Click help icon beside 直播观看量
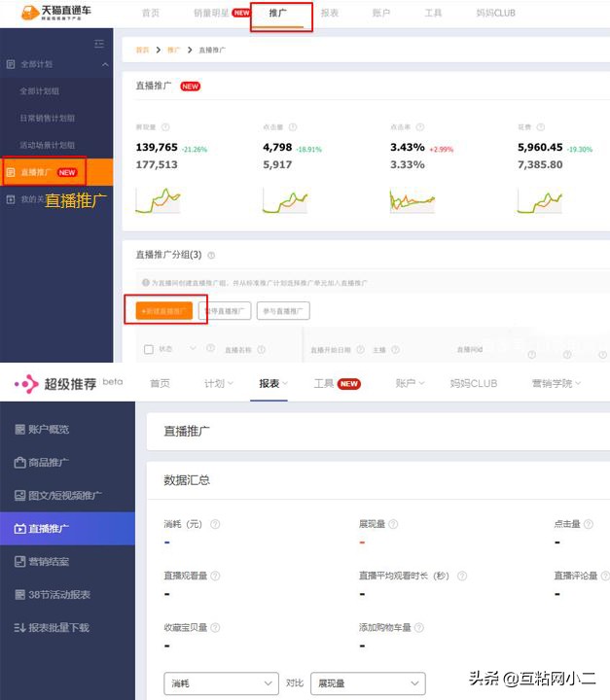Image resolution: width=610 pixels, height=700 pixels. click(215, 576)
